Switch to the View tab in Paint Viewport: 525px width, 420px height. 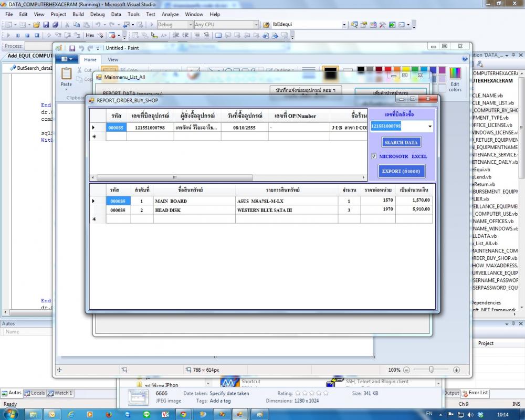113,60
